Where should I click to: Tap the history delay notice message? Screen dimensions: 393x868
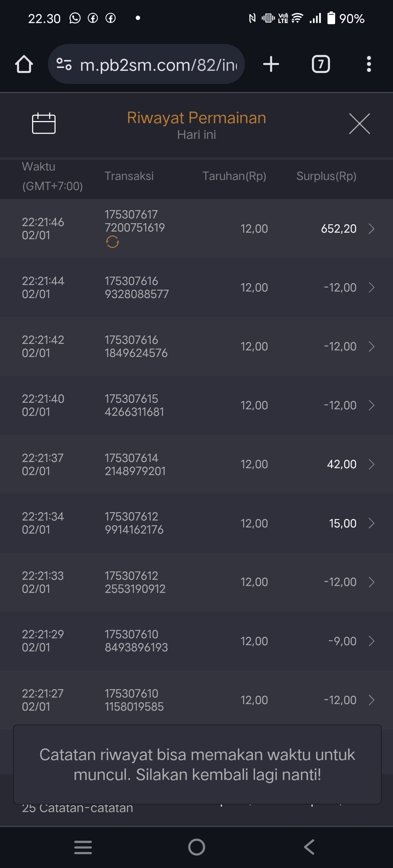tap(197, 764)
